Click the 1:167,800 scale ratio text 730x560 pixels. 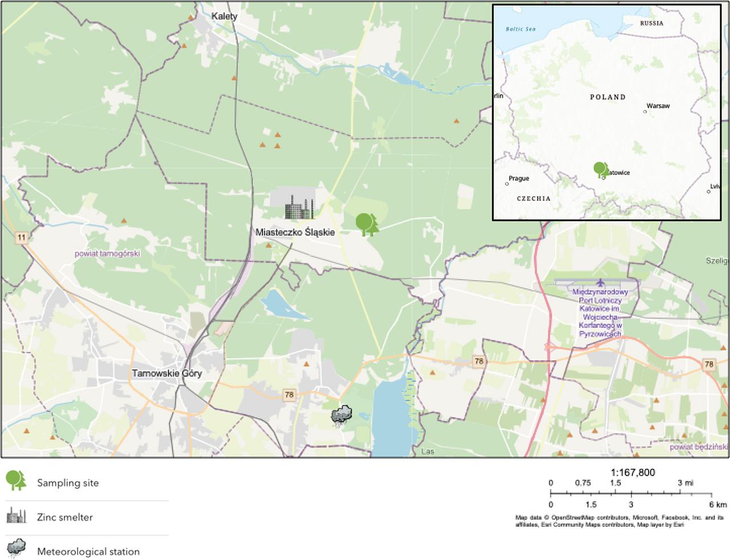click(x=632, y=472)
